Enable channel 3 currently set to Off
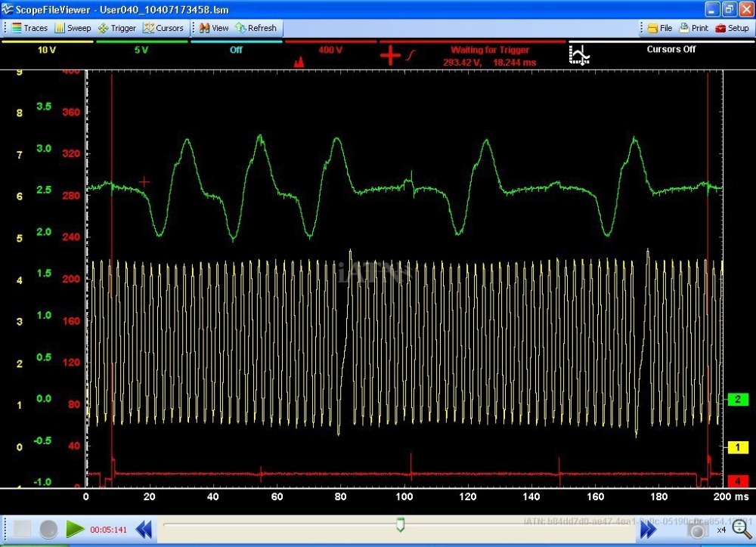Screen dimensions: 756x547 coord(236,50)
